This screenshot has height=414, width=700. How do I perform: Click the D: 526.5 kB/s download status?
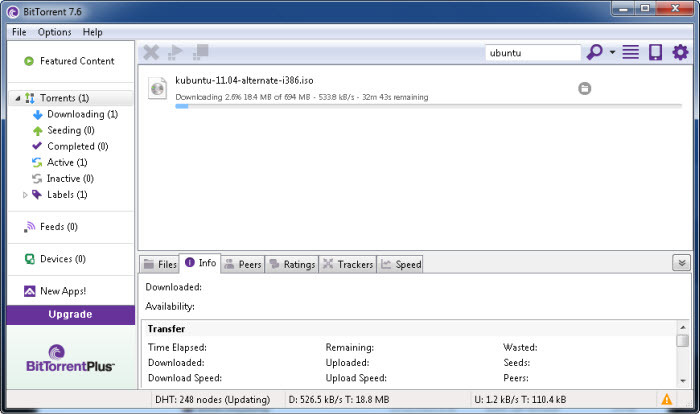pyautogui.click(x=339, y=400)
